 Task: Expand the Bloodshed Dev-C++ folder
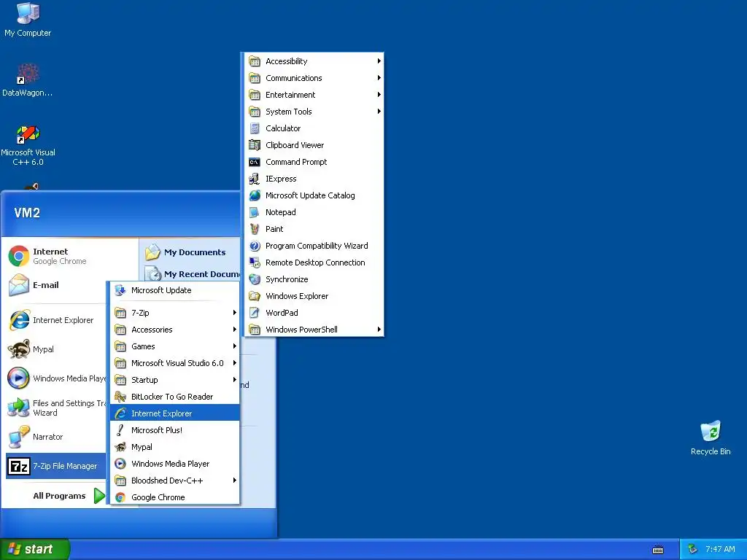175,481
